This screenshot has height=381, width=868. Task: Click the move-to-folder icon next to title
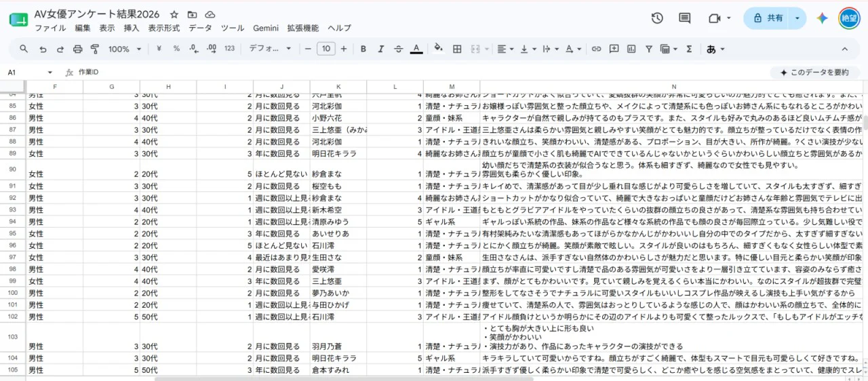coord(192,14)
